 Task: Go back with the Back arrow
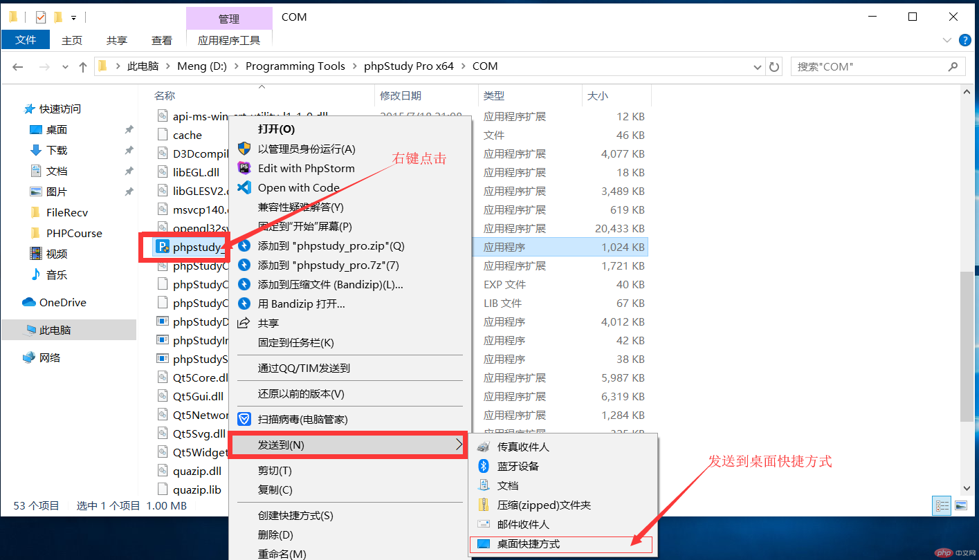18,66
